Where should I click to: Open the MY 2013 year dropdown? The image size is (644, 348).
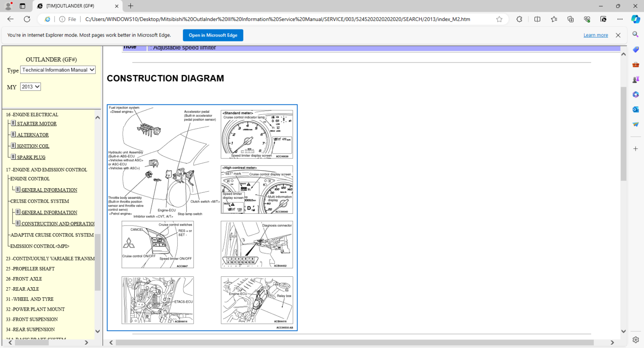(30, 87)
